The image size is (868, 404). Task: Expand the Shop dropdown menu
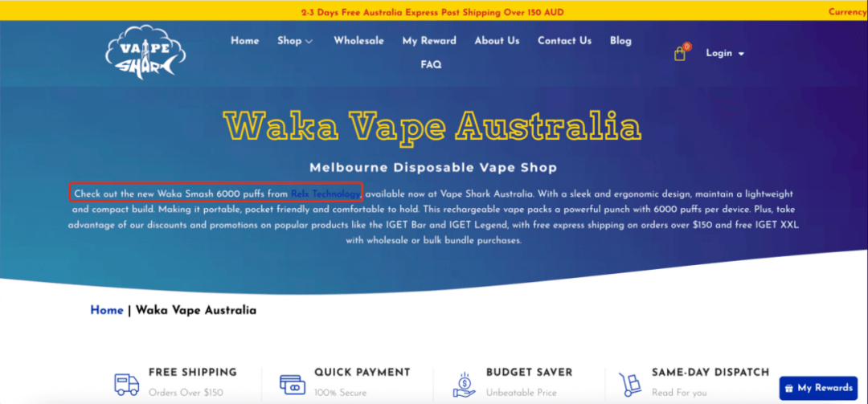click(x=295, y=41)
